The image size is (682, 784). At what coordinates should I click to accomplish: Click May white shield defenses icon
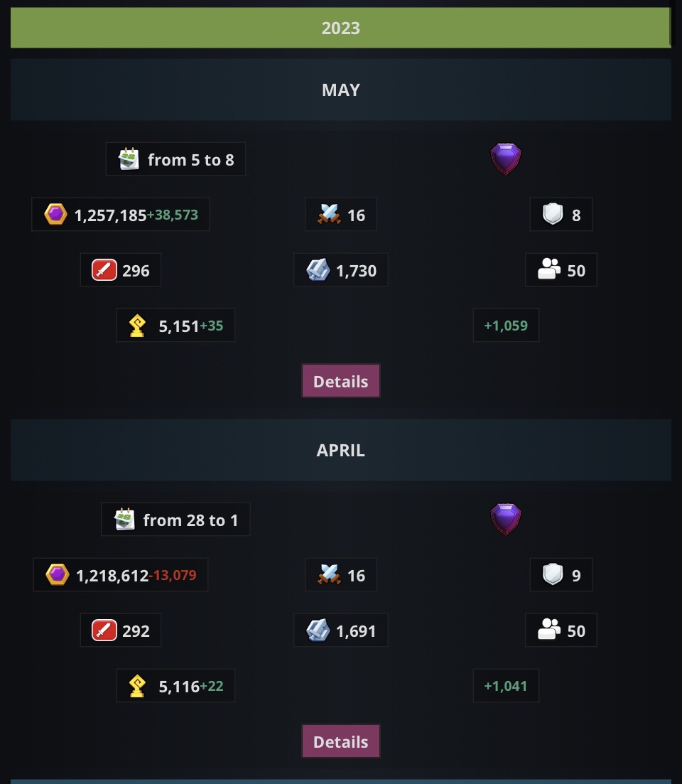pos(553,215)
